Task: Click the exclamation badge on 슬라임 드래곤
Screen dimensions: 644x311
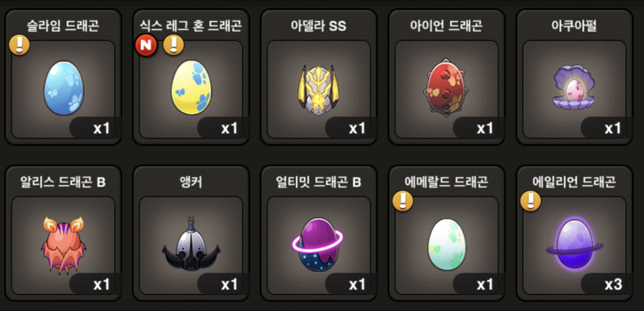Action: (19, 45)
